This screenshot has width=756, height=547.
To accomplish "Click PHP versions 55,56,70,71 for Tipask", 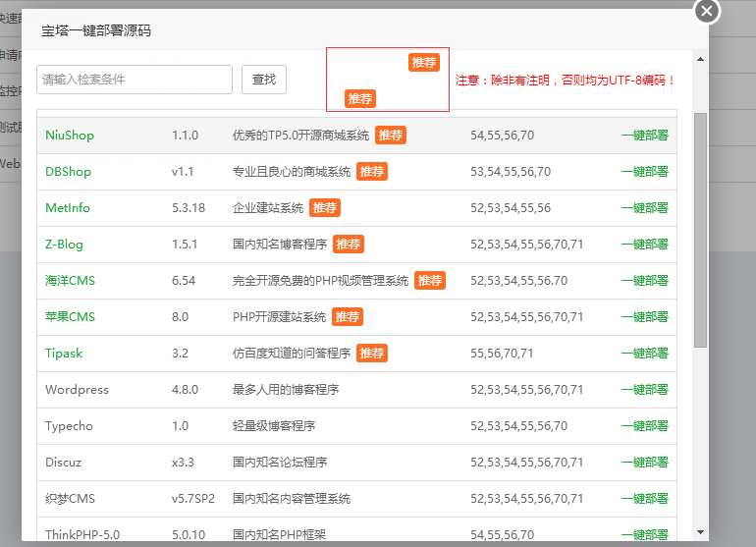I will pyautogui.click(x=502, y=354).
